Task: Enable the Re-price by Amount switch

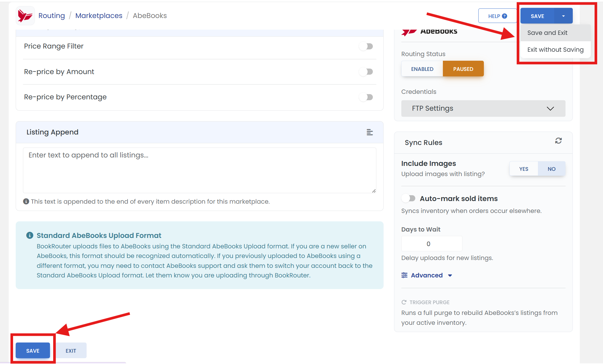Action: [366, 71]
